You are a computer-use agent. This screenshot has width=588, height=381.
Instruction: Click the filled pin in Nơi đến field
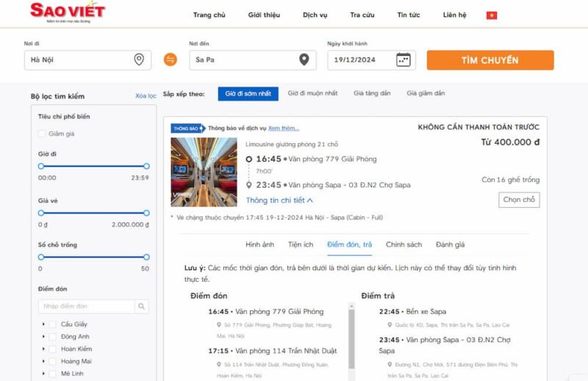point(304,59)
